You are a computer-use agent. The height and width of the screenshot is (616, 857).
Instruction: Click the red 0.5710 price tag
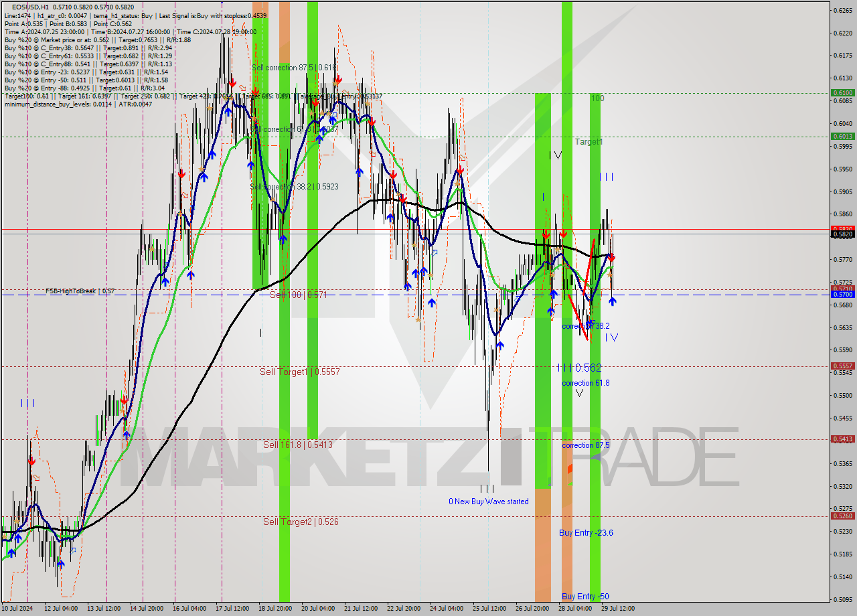click(842, 289)
